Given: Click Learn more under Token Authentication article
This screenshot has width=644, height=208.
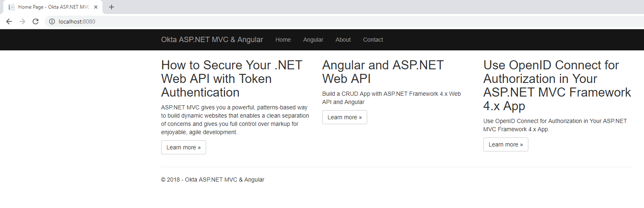Looking at the screenshot, I should [x=183, y=147].
